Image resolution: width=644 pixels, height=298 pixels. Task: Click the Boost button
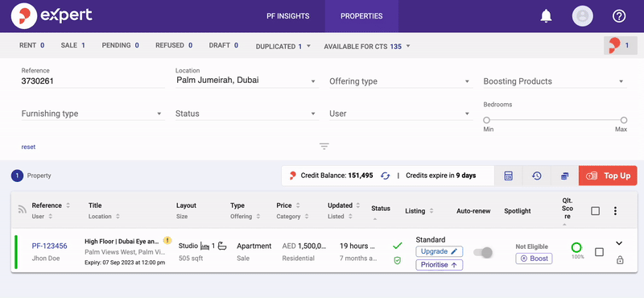point(534,259)
